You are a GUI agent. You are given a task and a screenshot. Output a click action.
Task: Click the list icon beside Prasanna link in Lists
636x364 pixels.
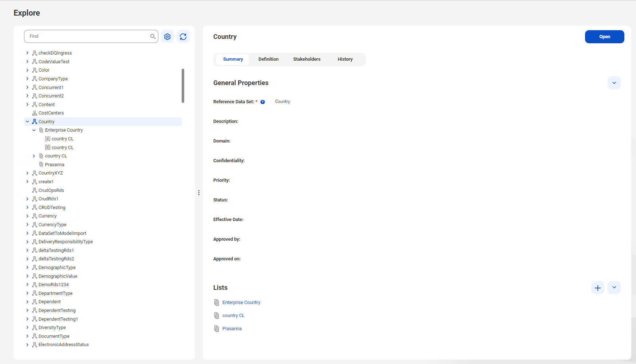pyautogui.click(x=217, y=329)
